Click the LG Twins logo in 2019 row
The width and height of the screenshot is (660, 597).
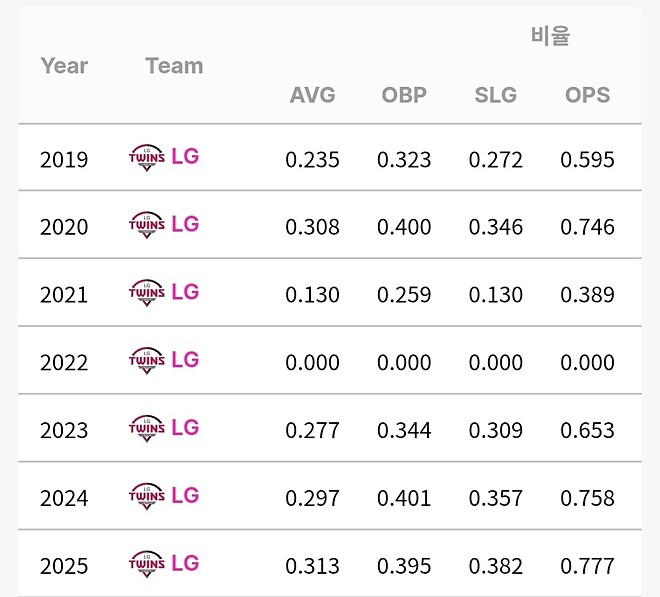coord(147,158)
